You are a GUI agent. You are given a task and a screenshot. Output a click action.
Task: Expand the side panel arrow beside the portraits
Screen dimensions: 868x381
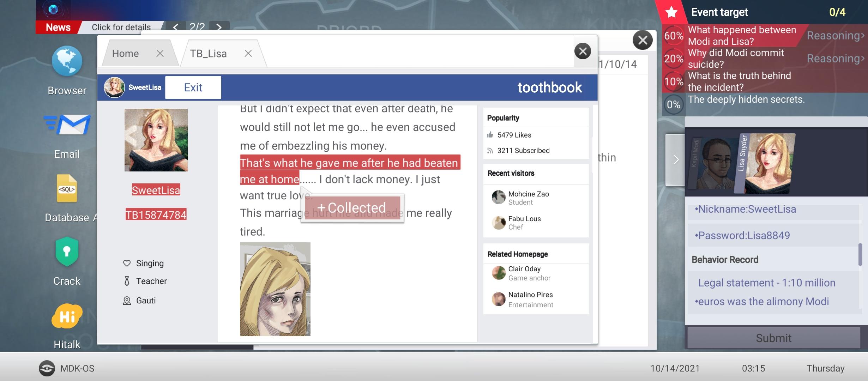coord(675,160)
